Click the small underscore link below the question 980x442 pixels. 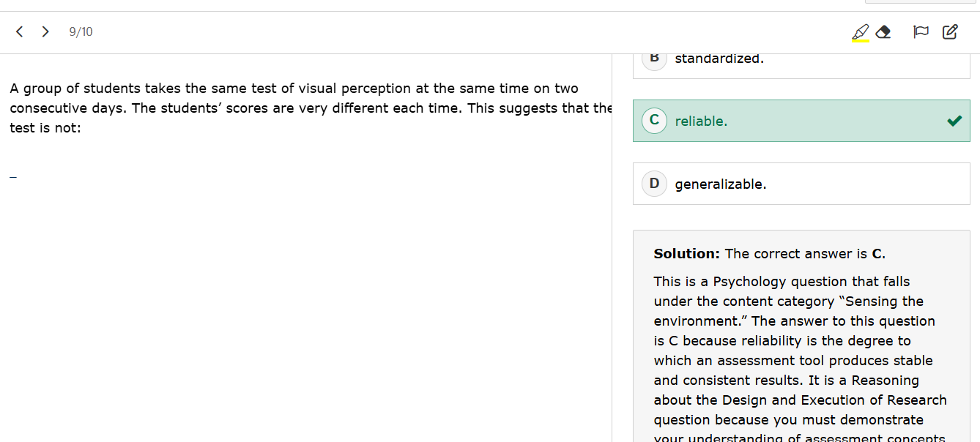click(x=13, y=176)
